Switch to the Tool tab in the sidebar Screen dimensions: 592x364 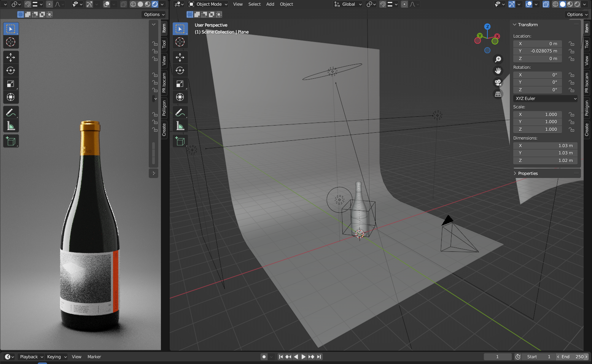(x=587, y=44)
